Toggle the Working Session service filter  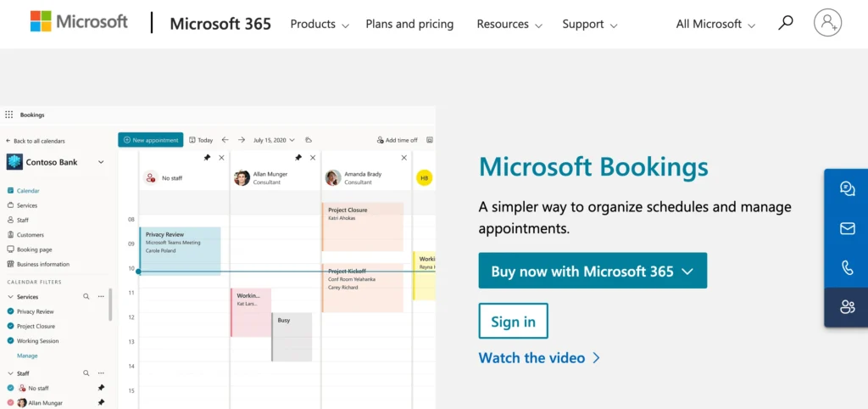point(10,341)
